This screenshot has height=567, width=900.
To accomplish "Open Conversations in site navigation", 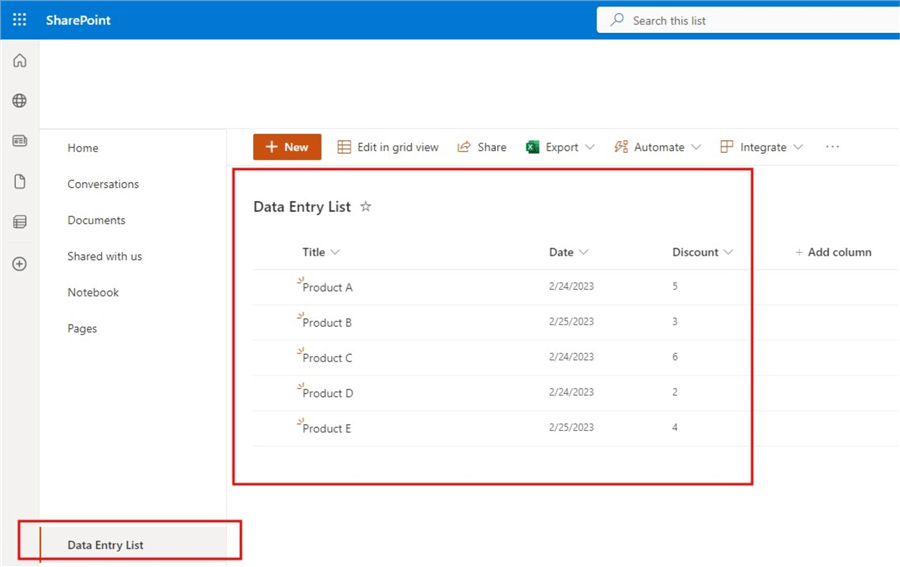I will [103, 184].
